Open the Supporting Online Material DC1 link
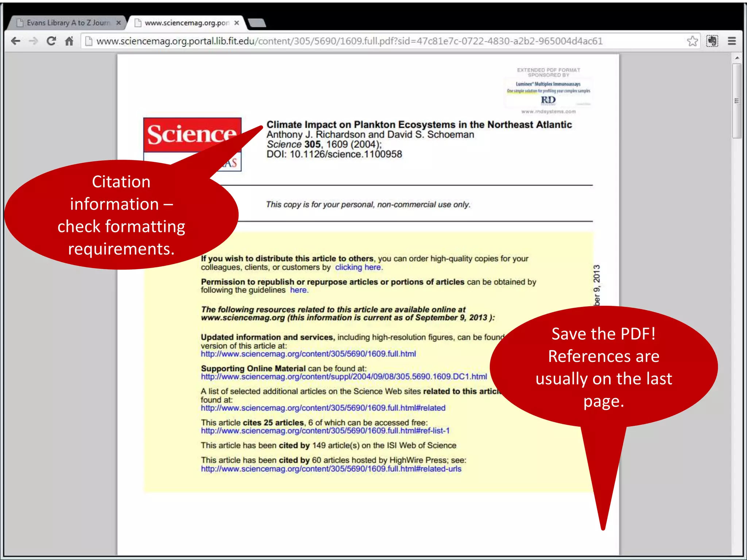The image size is (747, 560). (x=344, y=377)
